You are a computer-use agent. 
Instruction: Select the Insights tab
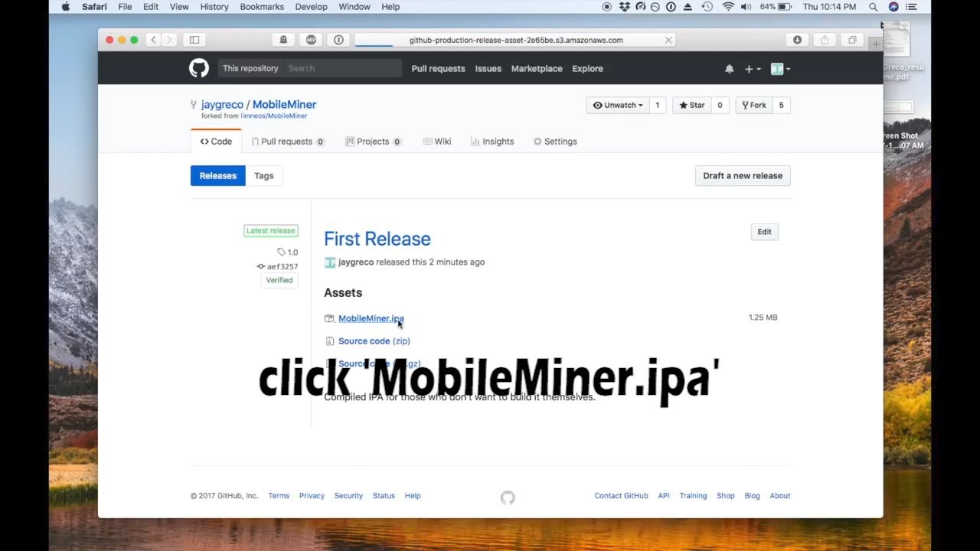click(x=492, y=142)
